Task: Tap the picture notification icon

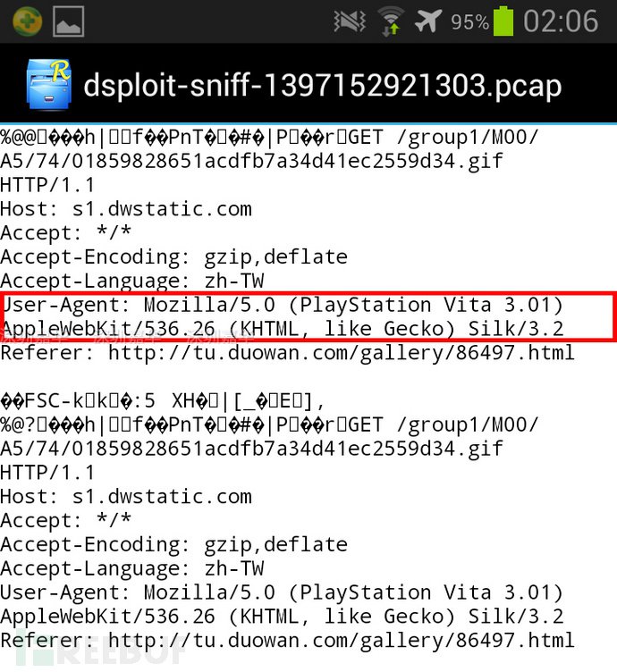Action: coord(68,21)
